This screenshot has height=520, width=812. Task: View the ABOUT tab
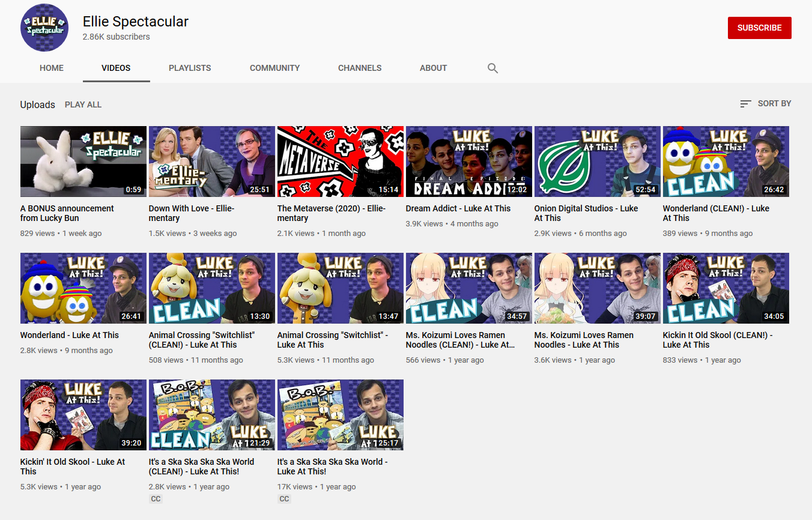click(433, 68)
